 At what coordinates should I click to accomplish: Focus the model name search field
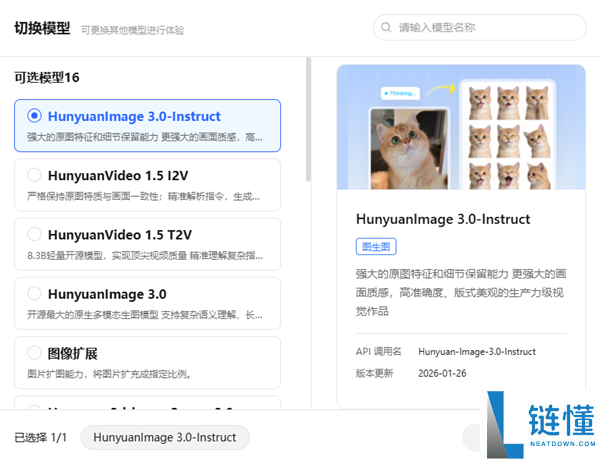click(x=479, y=28)
